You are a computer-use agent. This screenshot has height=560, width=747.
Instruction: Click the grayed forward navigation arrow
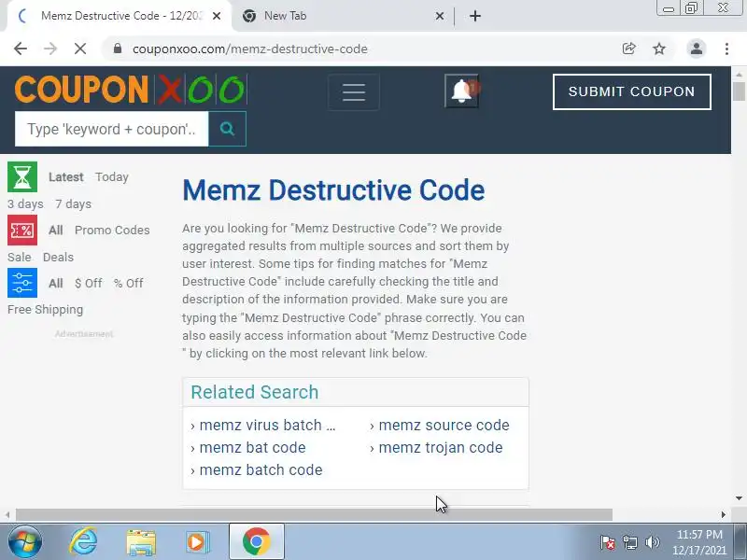50,49
